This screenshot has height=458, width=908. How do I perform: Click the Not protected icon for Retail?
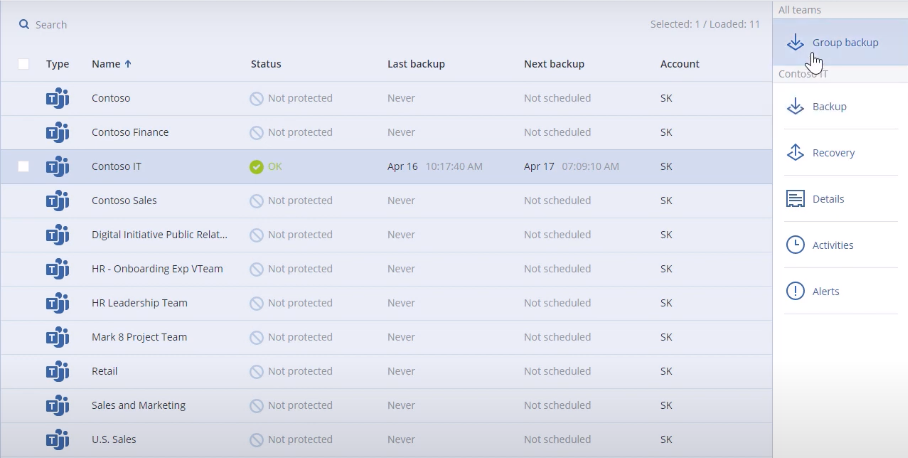click(x=257, y=372)
